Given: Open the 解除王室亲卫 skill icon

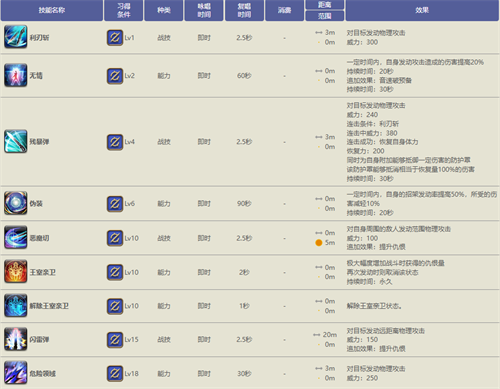Looking at the screenshot, I should point(15,305).
